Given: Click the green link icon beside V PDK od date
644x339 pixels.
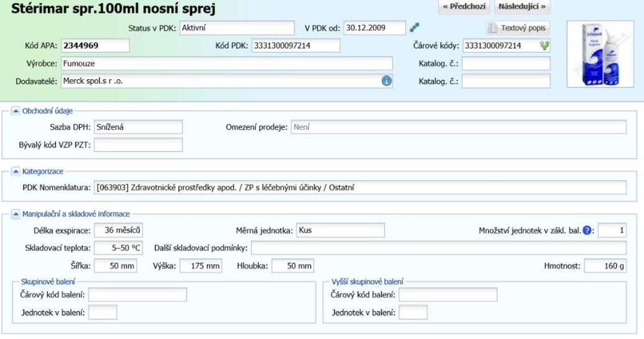Looking at the screenshot, I should pos(415,28).
